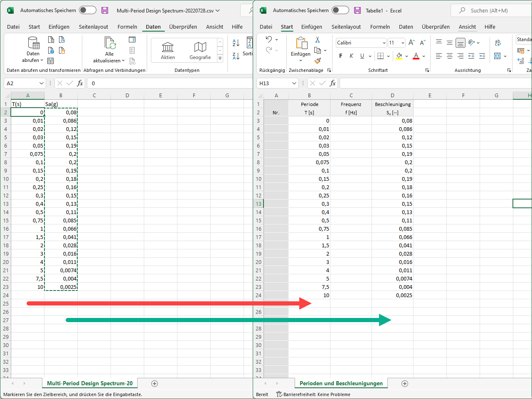Toggle underline formatting U button
532x399 pixels.
[x=362, y=56]
